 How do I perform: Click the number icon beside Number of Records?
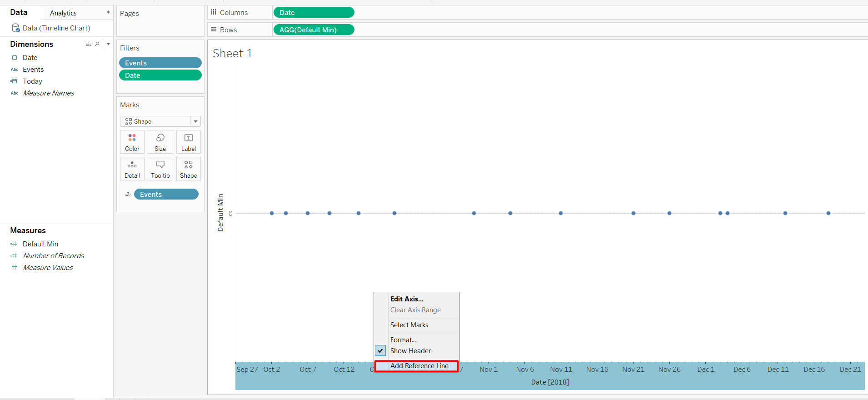click(x=14, y=256)
